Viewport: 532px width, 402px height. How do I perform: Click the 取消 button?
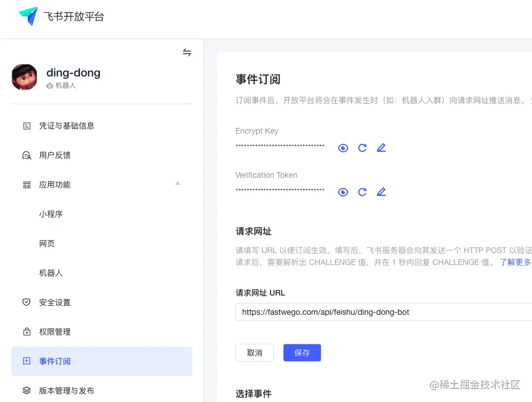[255, 353]
